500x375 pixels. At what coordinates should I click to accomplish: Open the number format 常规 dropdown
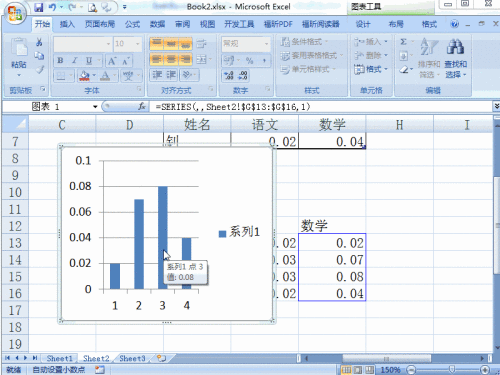266,44
